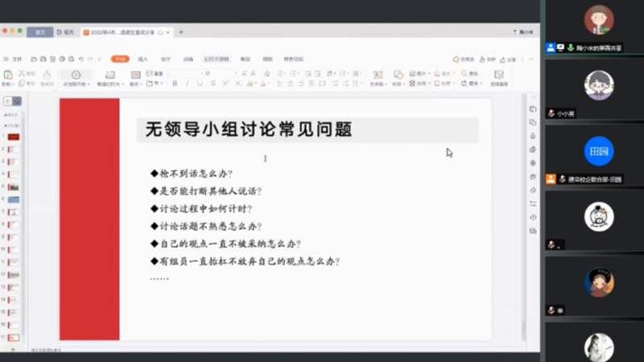The height and width of the screenshot is (362, 644).
Task: Start slideshow from current slide
Action: point(76,75)
